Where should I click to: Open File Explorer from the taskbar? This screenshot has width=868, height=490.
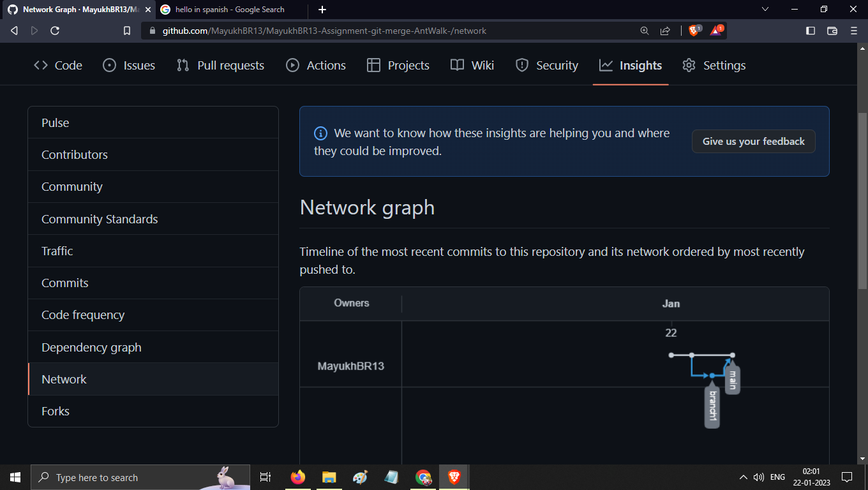coord(329,477)
